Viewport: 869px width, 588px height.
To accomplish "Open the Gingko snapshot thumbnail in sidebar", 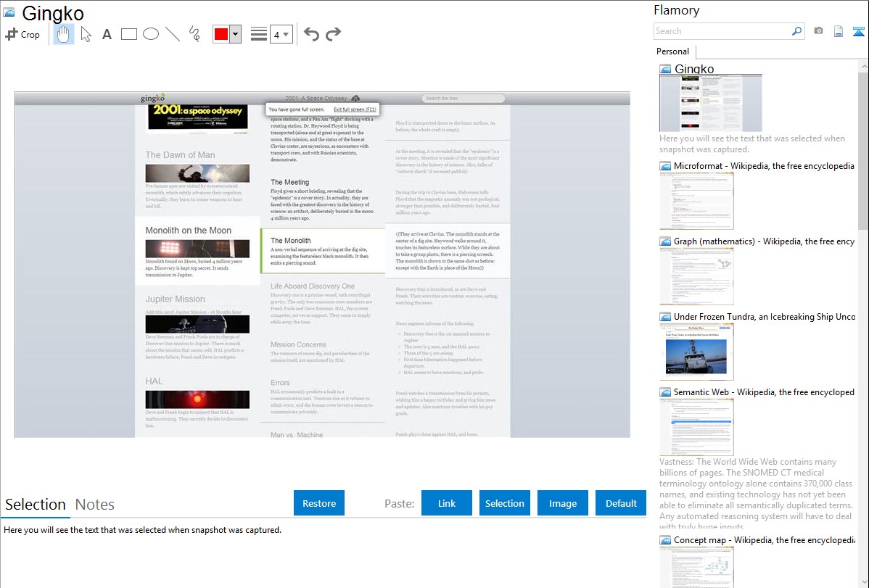I will 710,103.
